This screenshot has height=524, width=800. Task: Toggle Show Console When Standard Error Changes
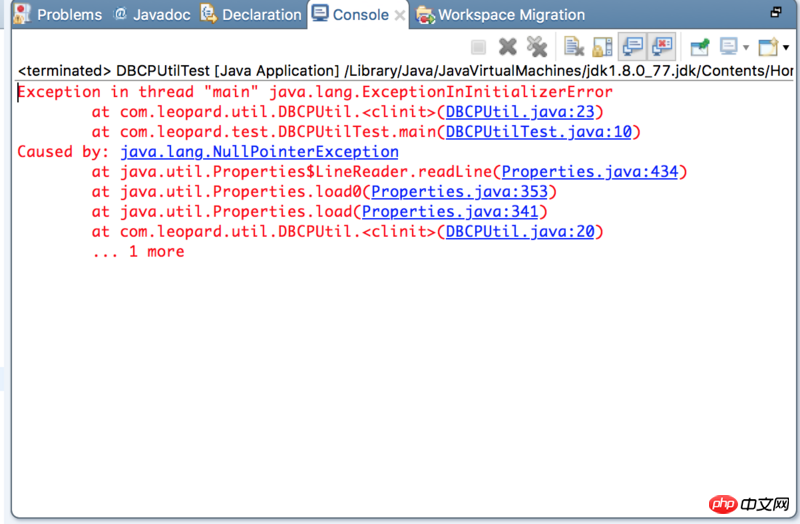(x=662, y=46)
